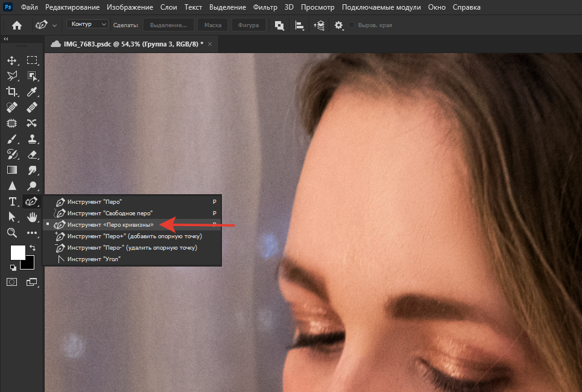The height and width of the screenshot is (392, 582).
Task: Toggle Quick Mask mode
Action: click(x=12, y=282)
